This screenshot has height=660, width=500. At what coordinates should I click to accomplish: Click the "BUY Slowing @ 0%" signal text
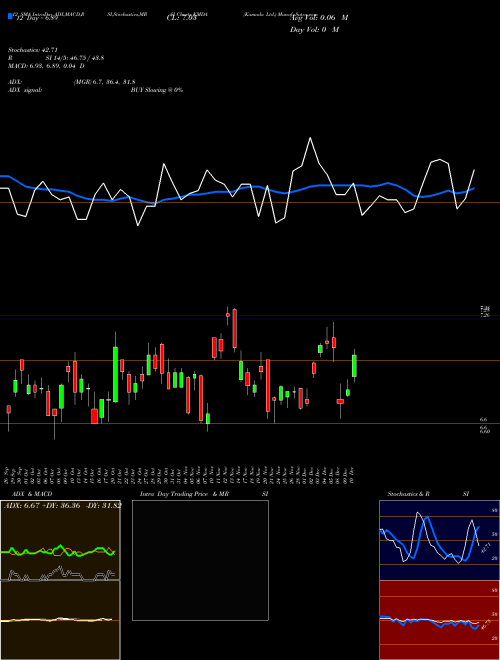[x=157, y=90]
